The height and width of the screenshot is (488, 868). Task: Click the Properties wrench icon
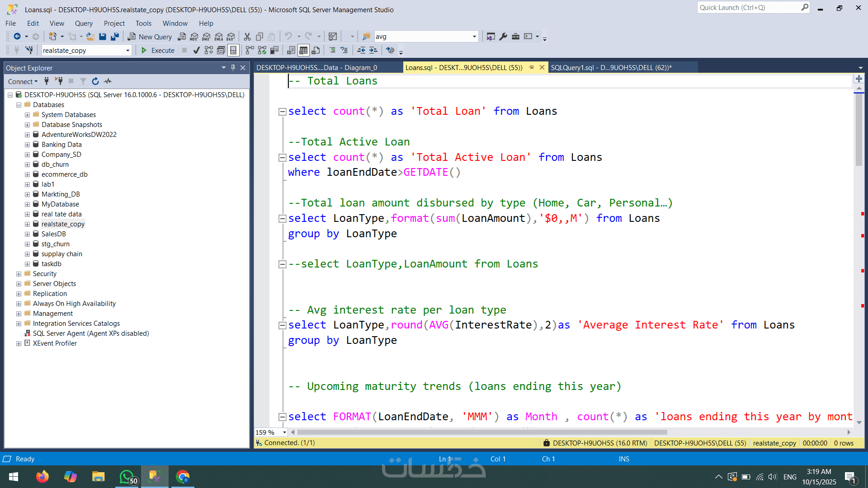pyautogui.click(x=503, y=37)
